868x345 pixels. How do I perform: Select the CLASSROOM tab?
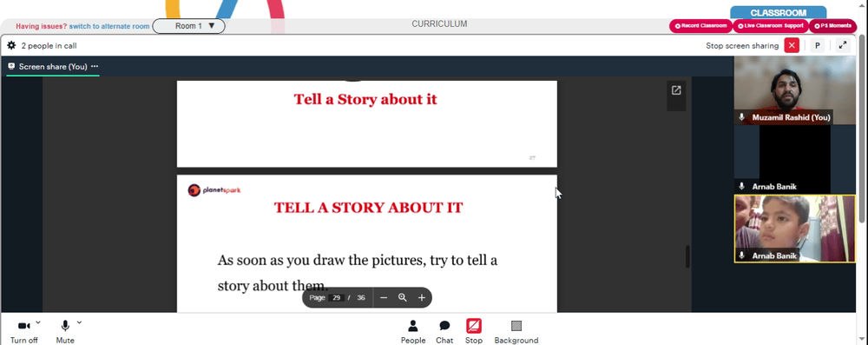pos(778,12)
